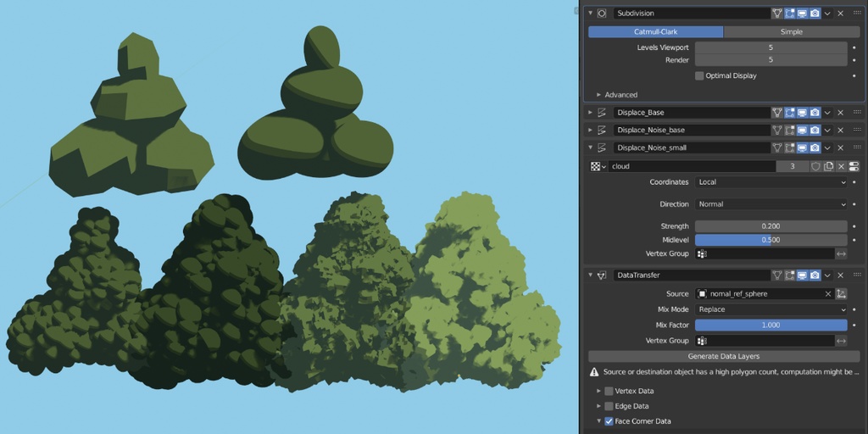Click the Displace_Base name field
868x434 pixels.
coord(692,113)
